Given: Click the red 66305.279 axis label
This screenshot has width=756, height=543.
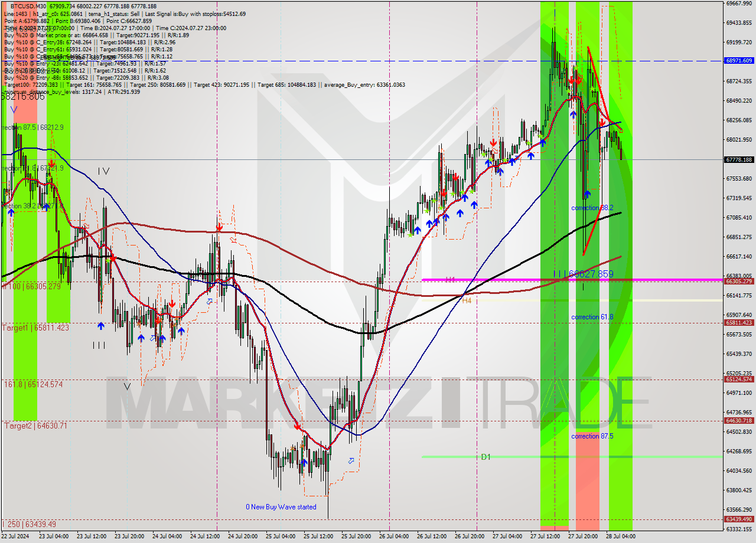Looking at the screenshot, I should click(x=739, y=282).
